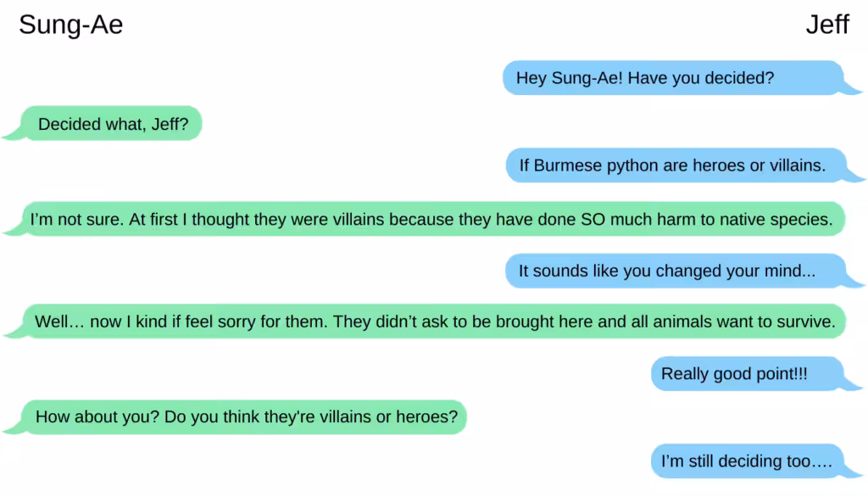Select the "I'm still deciding too" message
The image size is (868, 497).
pyautogui.click(x=746, y=461)
